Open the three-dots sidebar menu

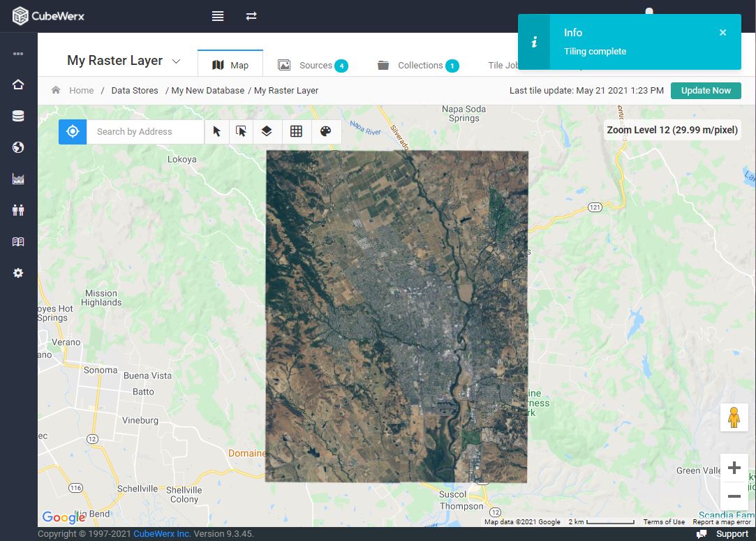18,54
